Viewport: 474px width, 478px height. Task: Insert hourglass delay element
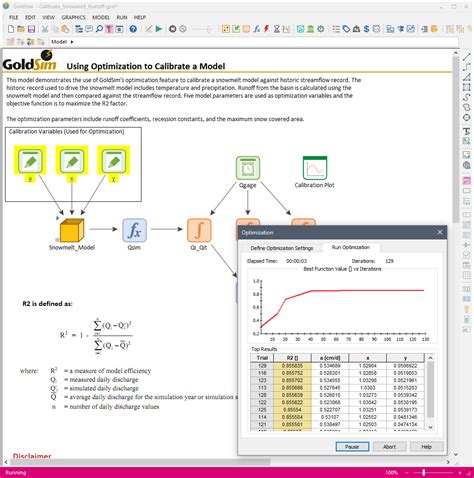pos(277,29)
